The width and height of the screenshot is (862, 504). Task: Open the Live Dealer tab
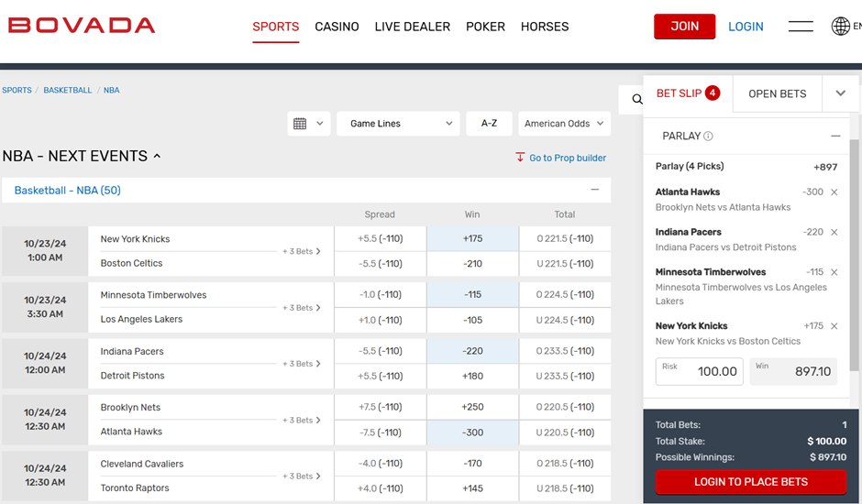(x=413, y=27)
